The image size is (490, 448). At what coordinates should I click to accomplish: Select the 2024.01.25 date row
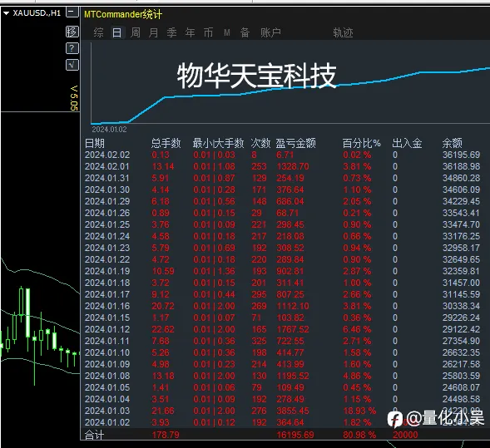[x=283, y=224]
